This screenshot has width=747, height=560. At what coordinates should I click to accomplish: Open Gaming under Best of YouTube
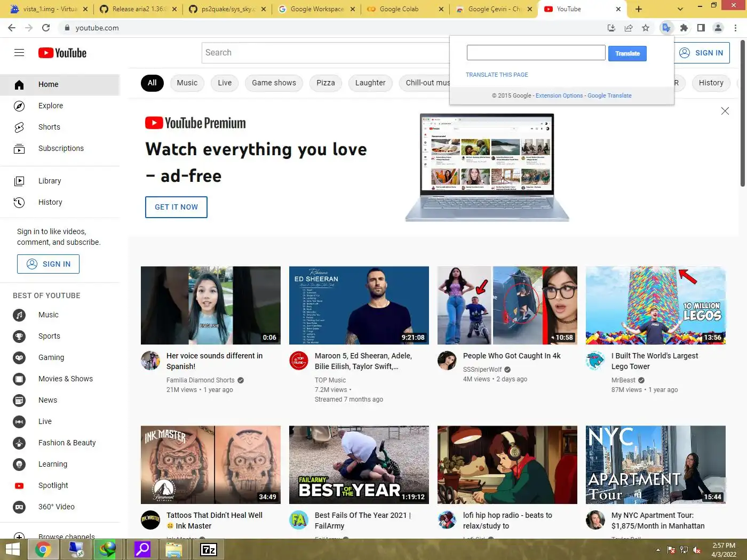(x=60, y=357)
